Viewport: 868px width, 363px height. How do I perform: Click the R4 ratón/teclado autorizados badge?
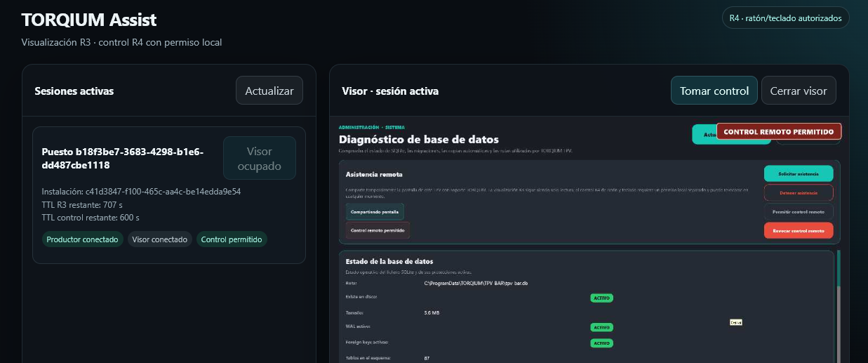coord(786,18)
